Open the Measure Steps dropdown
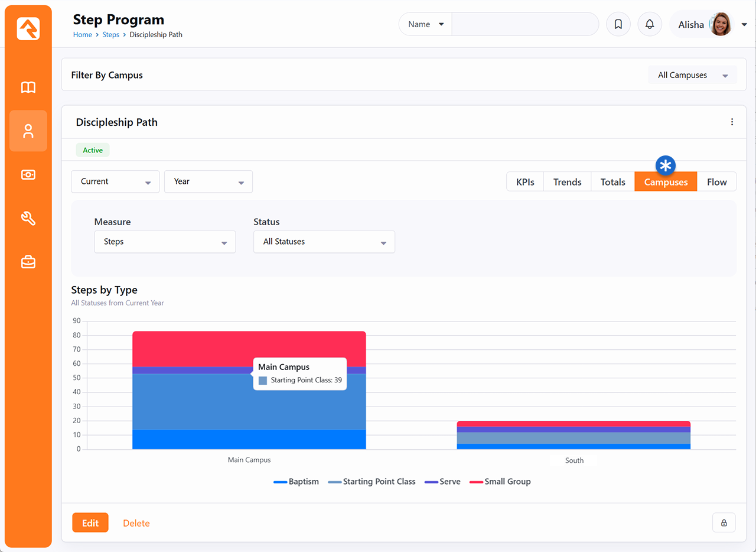This screenshot has width=756, height=552. (x=165, y=242)
